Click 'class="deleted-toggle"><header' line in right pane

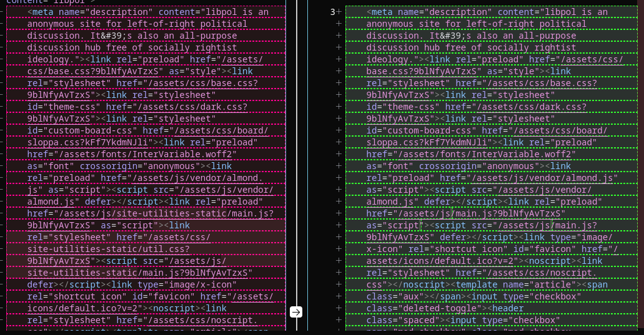point(445,308)
